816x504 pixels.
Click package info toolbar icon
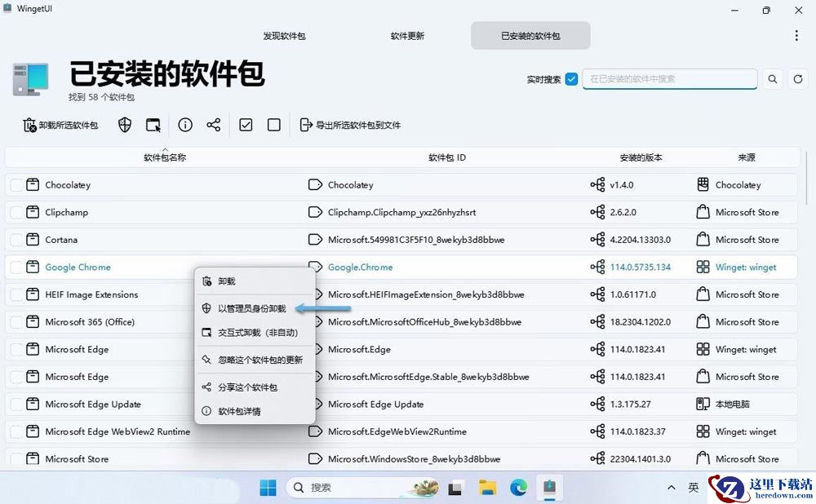pos(185,125)
